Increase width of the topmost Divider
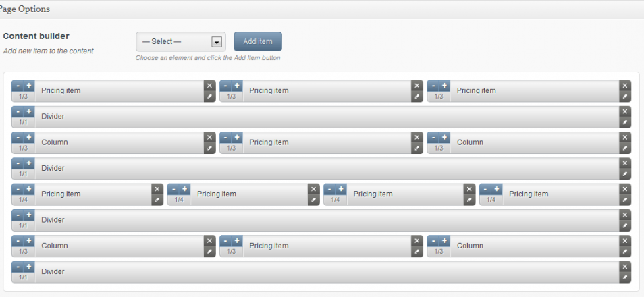 tap(29, 111)
